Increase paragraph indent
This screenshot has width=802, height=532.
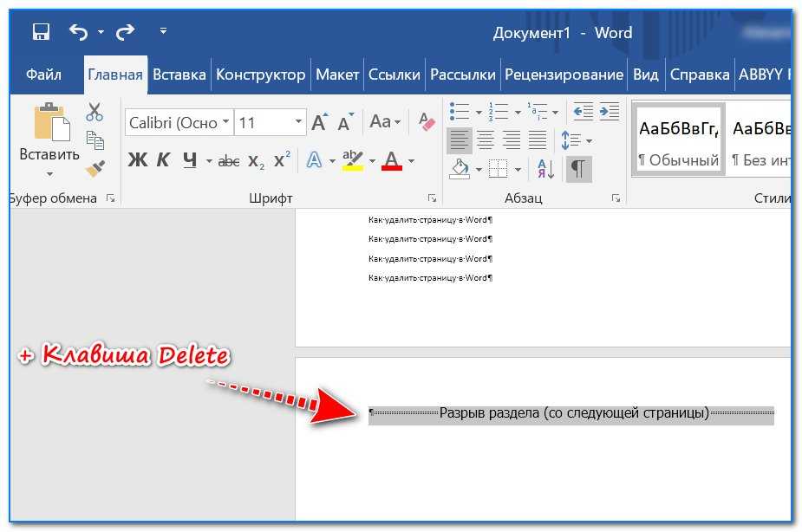click(610, 112)
